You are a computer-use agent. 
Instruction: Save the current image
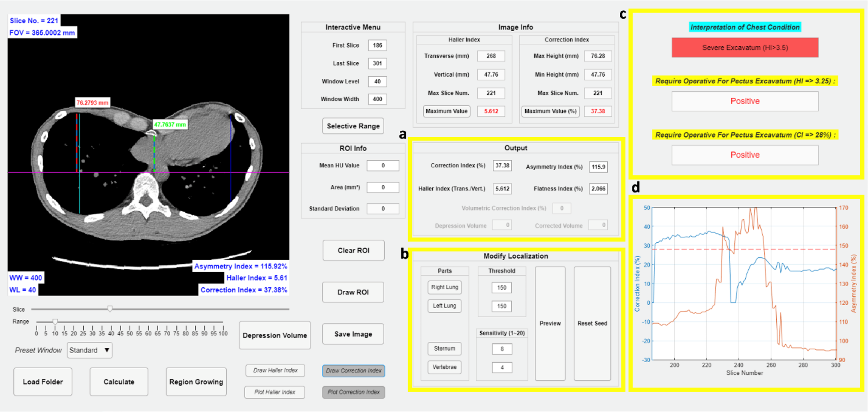[x=353, y=334]
